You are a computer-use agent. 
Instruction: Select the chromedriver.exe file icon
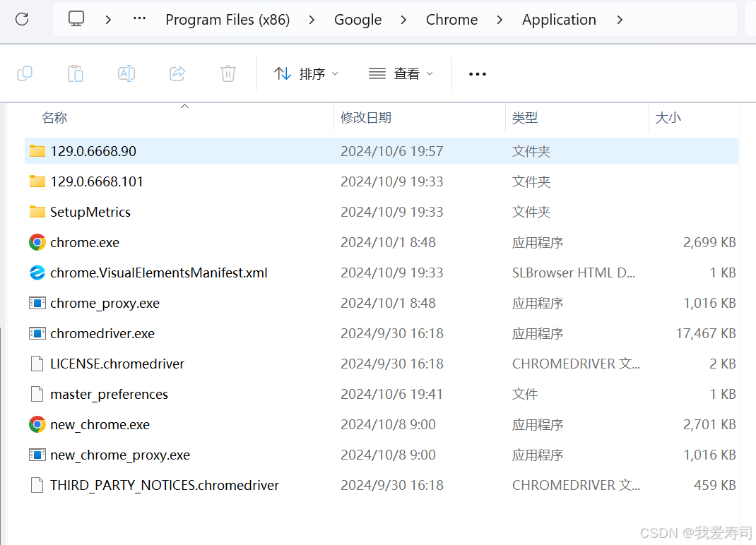[x=37, y=333]
